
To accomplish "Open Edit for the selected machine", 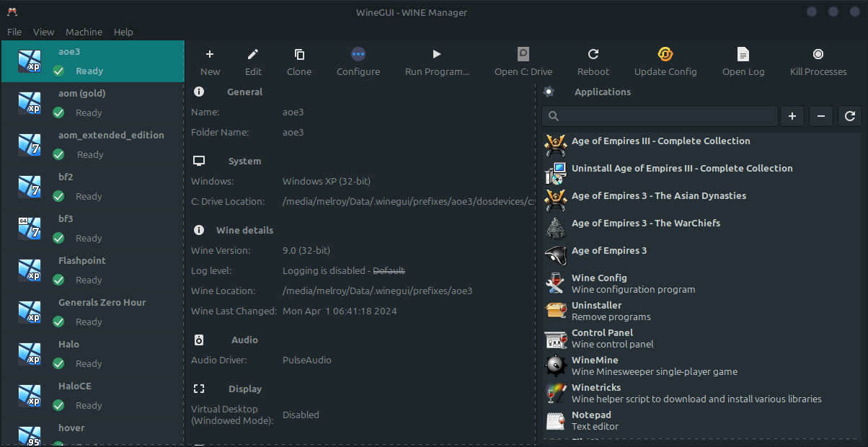I will point(253,55).
